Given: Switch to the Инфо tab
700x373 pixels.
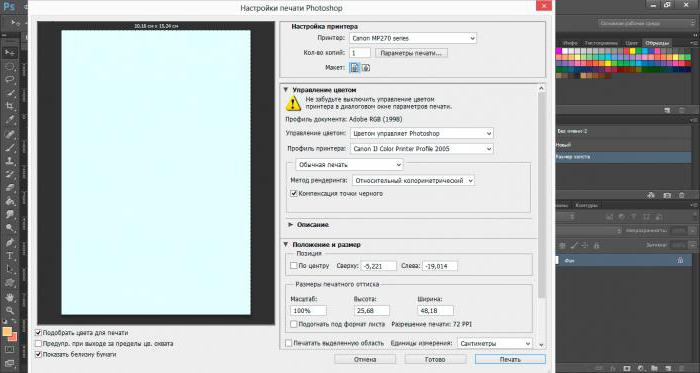Looking at the screenshot, I should coord(570,43).
